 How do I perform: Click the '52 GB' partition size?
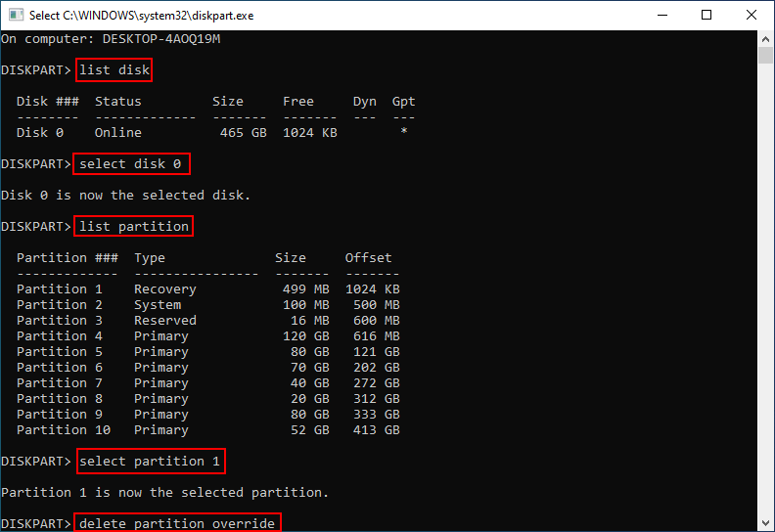point(310,430)
